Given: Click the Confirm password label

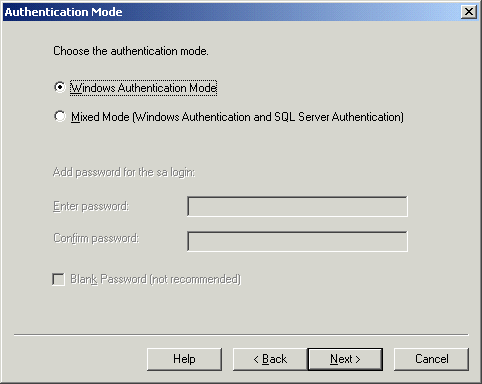Looking at the screenshot, I should point(96,238).
